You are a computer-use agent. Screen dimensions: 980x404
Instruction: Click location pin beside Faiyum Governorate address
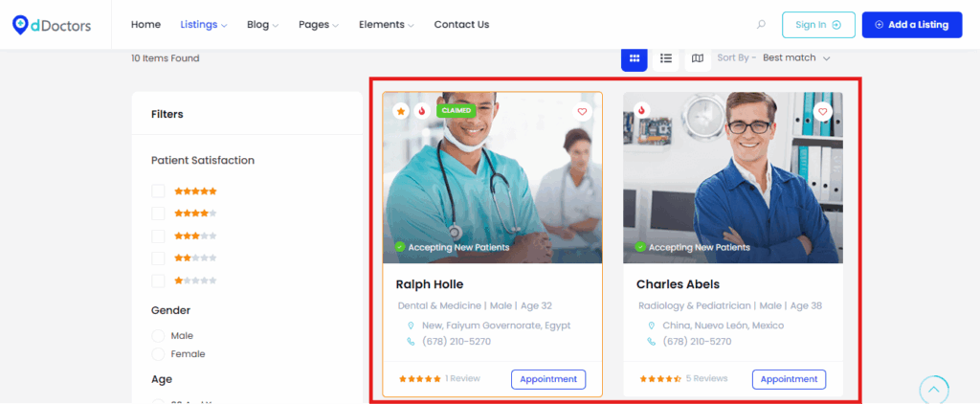click(411, 325)
